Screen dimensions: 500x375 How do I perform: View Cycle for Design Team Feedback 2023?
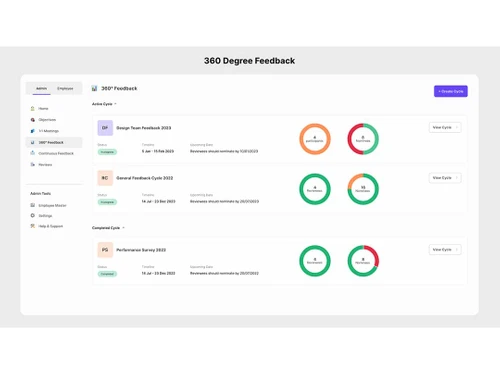(445, 127)
